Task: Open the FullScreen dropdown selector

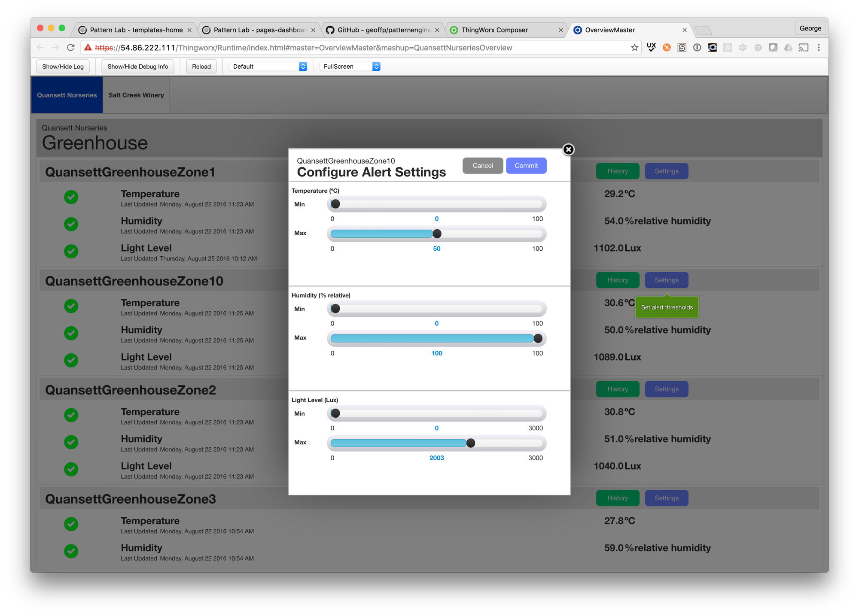Action: click(350, 67)
